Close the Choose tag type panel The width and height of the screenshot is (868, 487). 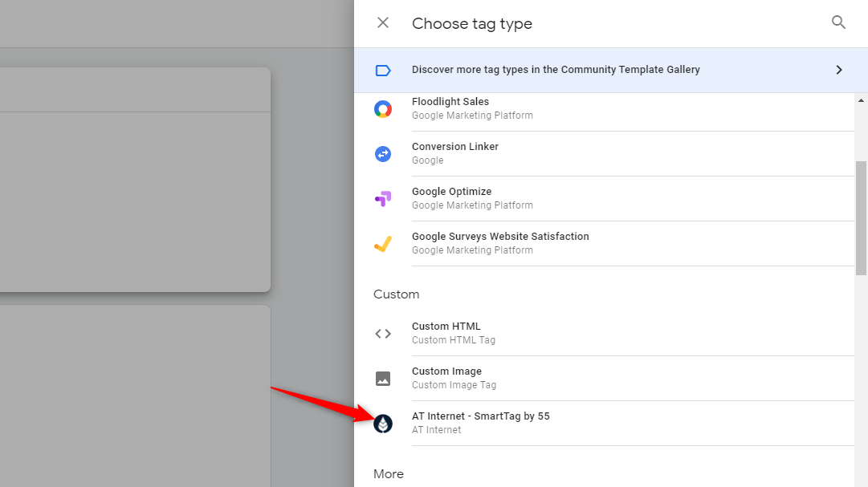pyautogui.click(x=383, y=22)
